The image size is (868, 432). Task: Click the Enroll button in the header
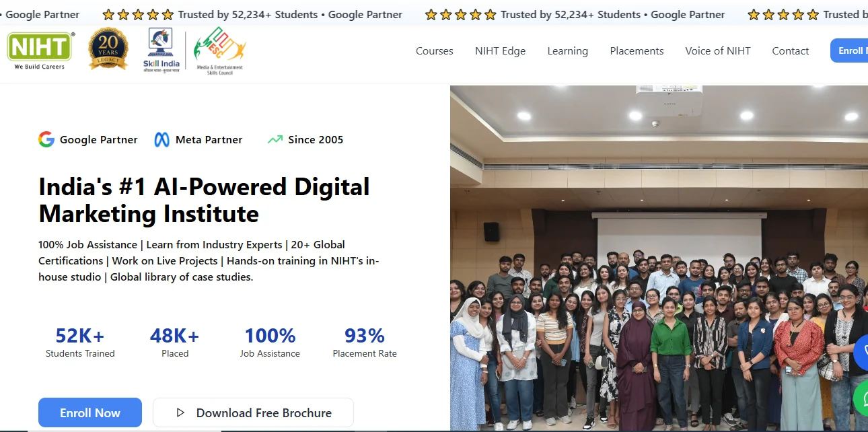(x=853, y=50)
